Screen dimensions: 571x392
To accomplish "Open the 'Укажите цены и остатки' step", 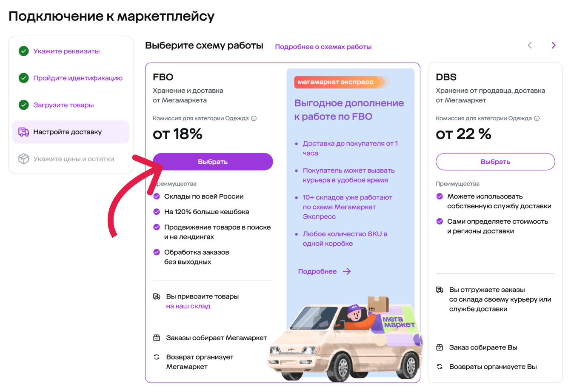I will pos(74,159).
